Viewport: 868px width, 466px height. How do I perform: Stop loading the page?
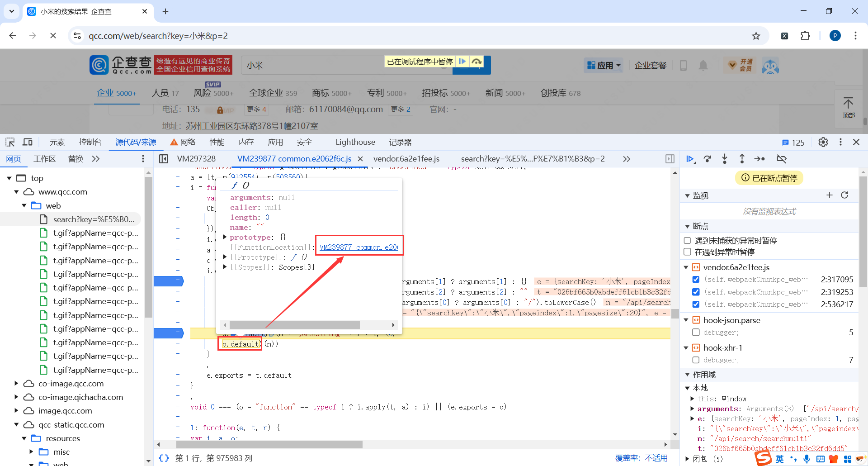[x=53, y=36]
